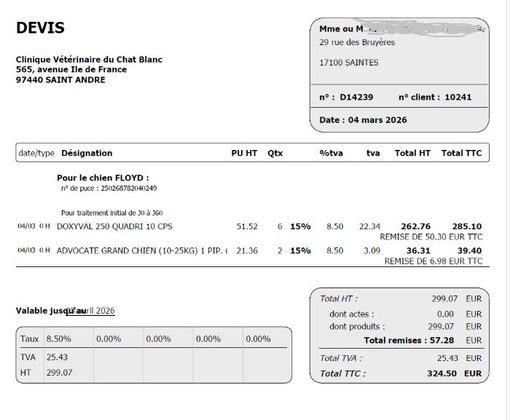The image size is (510, 420).
Task: Click the quote number D14239
Action: coord(356,98)
